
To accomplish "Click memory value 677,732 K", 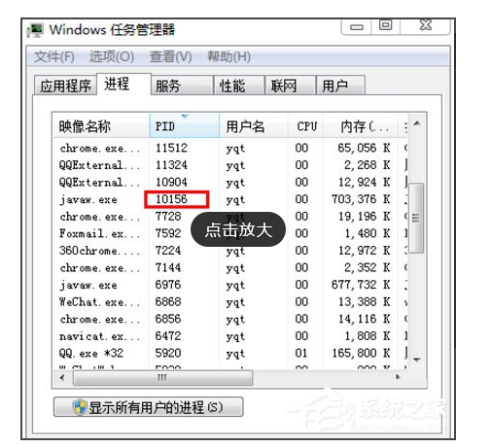I will [x=361, y=285].
